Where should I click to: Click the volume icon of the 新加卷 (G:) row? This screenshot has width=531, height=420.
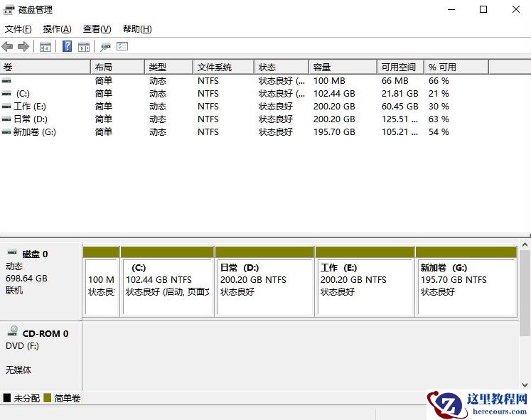coord(6,132)
